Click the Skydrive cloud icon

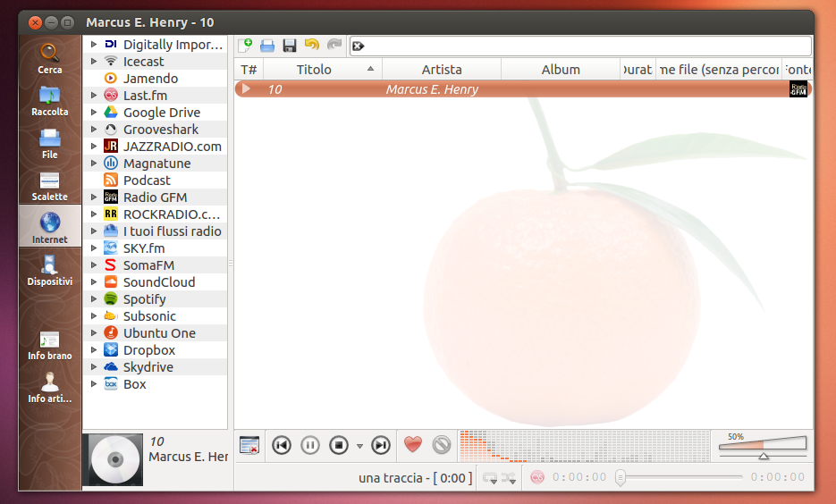coord(110,367)
